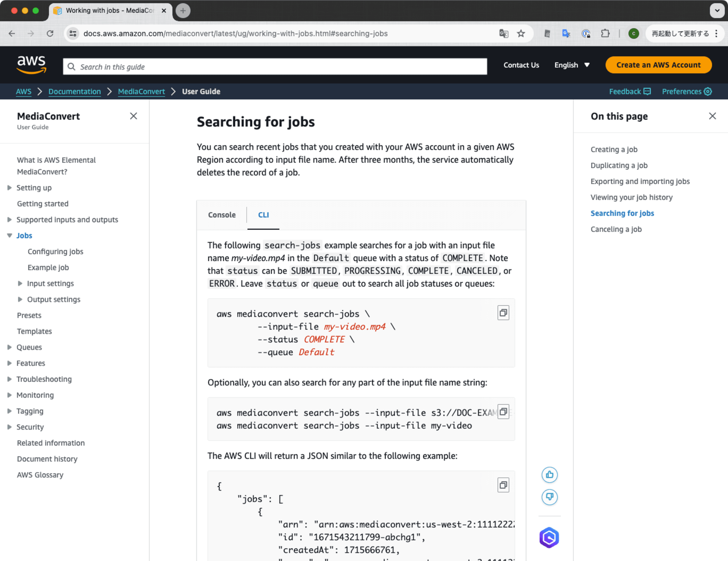Open the Feedback link
This screenshot has width=728, height=561.
click(630, 91)
